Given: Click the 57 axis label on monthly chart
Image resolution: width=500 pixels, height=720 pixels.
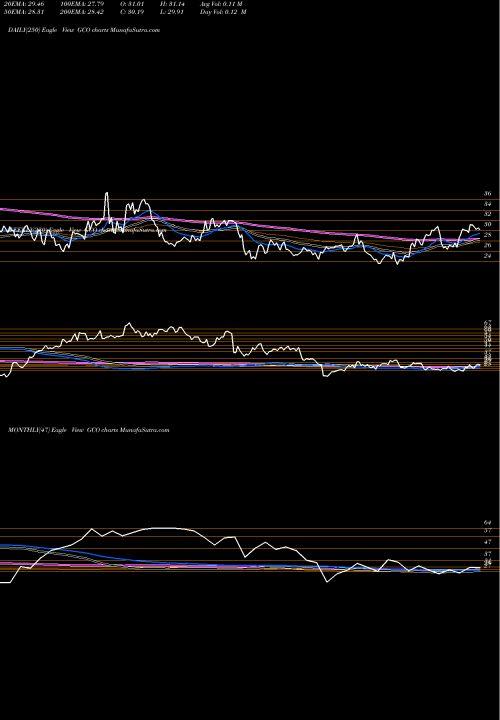Looking at the screenshot, I should (x=488, y=531).
